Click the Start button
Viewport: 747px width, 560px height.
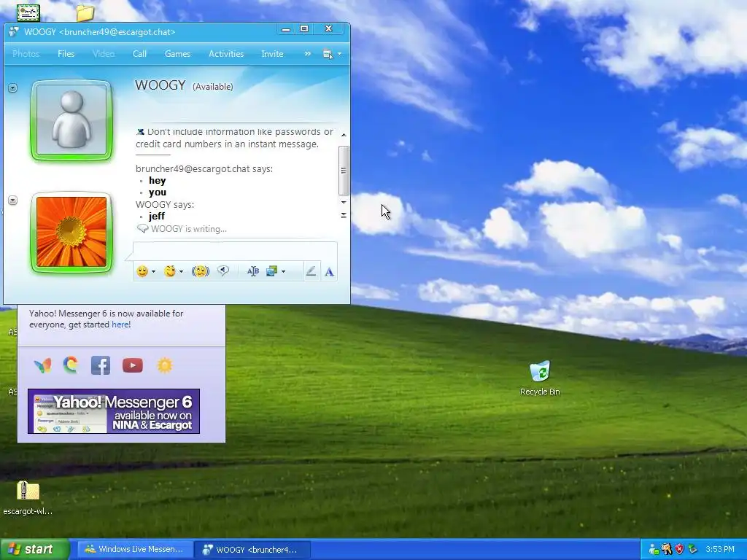click(x=34, y=549)
